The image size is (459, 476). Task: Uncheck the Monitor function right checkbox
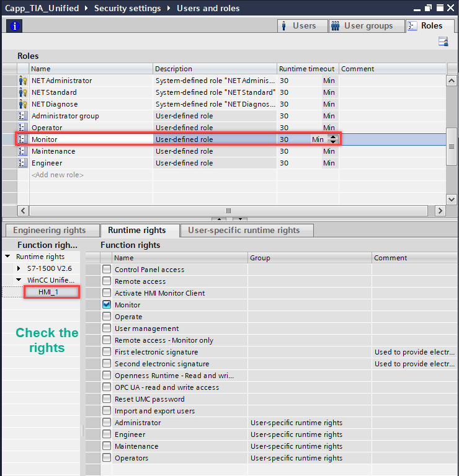coord(107,305)
